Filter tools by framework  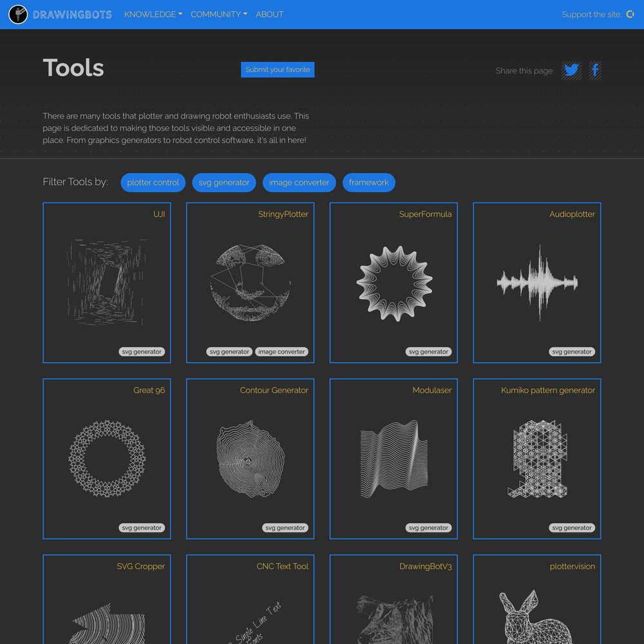coord(369,182)
